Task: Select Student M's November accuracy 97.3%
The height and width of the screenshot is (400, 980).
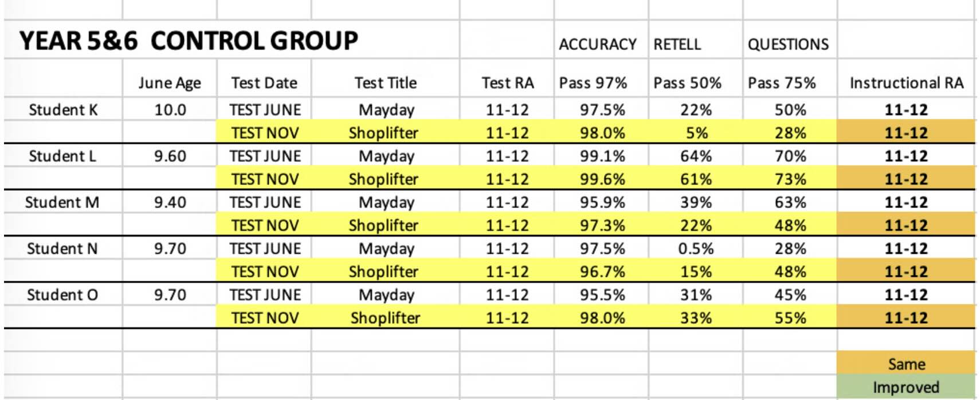Action: pos(602,225)
